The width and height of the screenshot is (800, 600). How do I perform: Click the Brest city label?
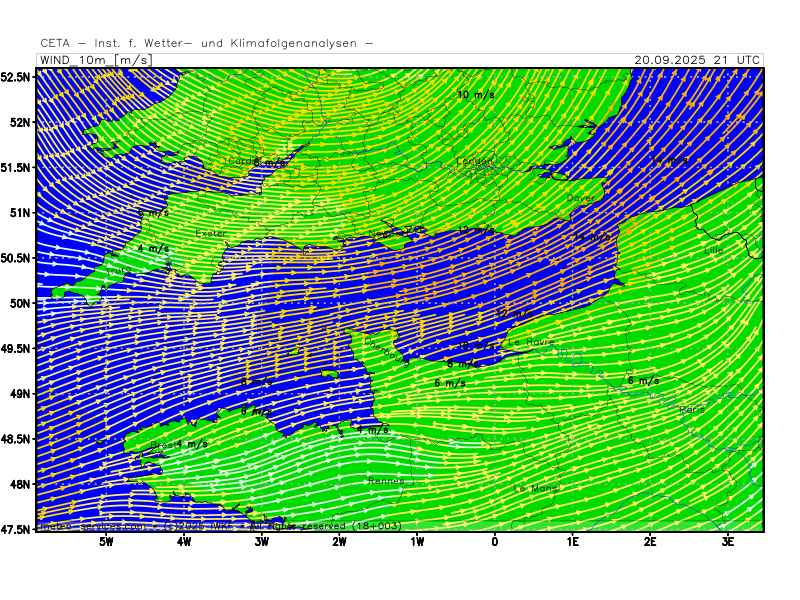(163, 445)
